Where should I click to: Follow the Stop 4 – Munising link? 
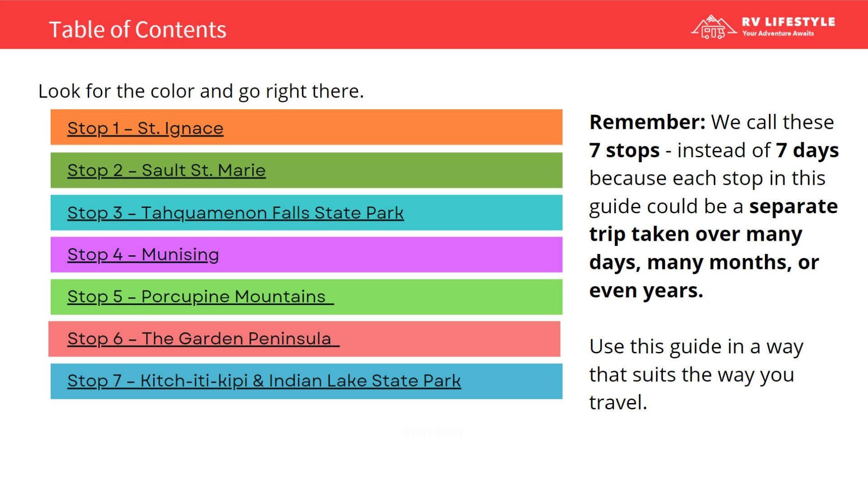pos(143,254)
